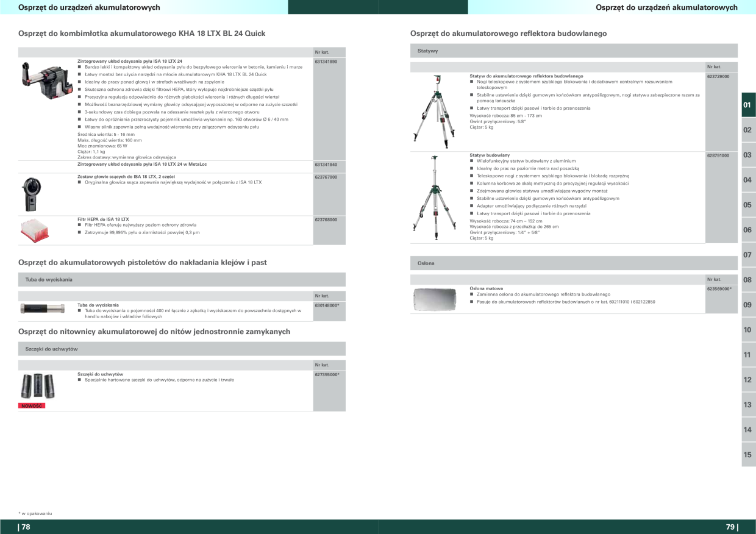Click the text 'Moc znamionowa: 65 W'
Image resolution: width=756 pixels, height=534 pixels.
102,146
